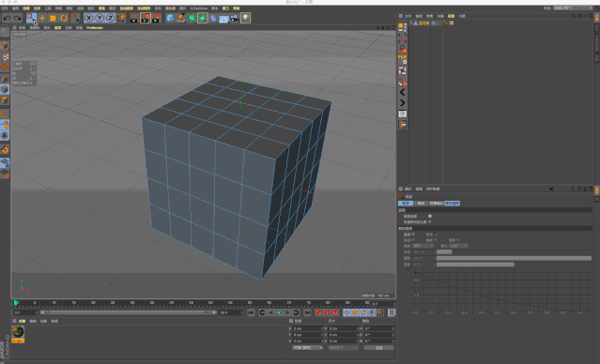This screenshot has height=364, width=600.
Task: Add a camera object
Action: [235, 18]
